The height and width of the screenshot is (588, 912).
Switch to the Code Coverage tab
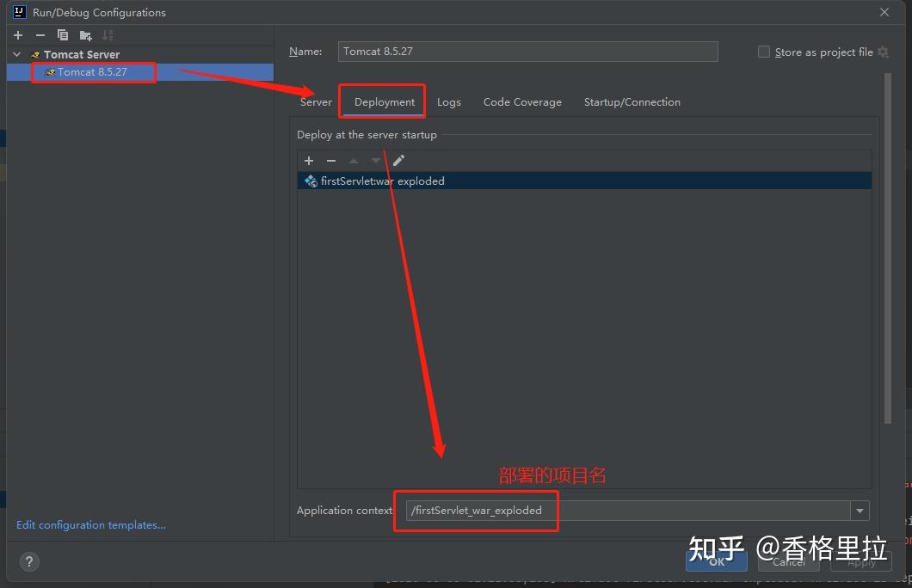point(521,101)
